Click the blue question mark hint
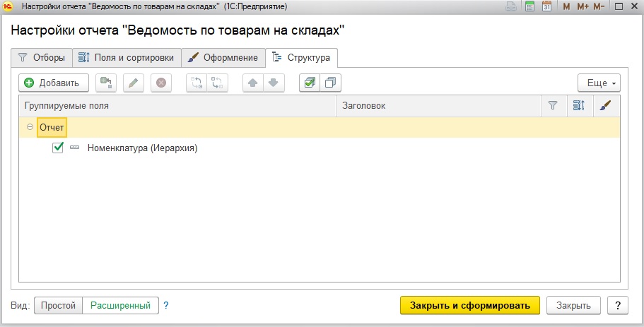Image resolution: width=644 pixels, height=327 pixels. pyautogui.click(x=166, y=306)
